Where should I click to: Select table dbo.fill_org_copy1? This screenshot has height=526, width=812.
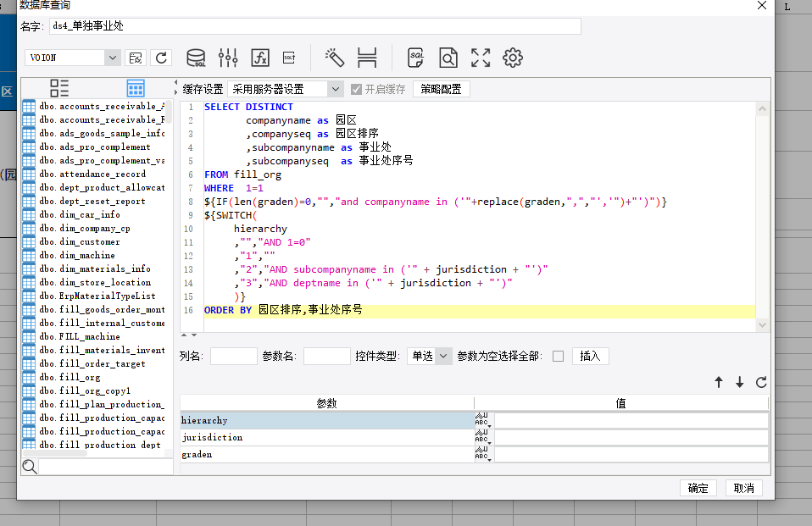pos(85,390)
